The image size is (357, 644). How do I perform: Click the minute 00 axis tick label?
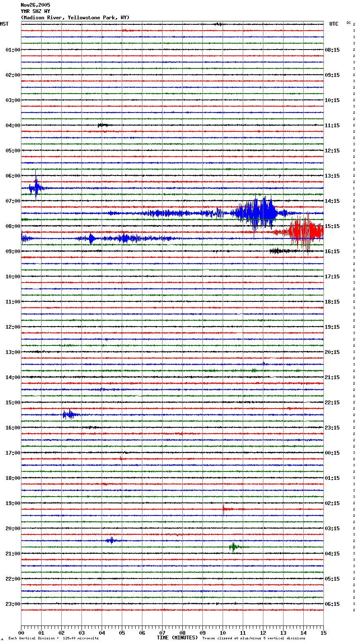point(21,633)
